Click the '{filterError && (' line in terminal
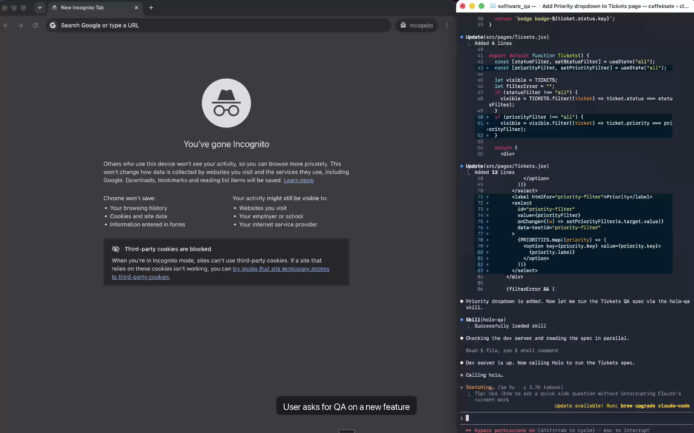 point(530,289)
